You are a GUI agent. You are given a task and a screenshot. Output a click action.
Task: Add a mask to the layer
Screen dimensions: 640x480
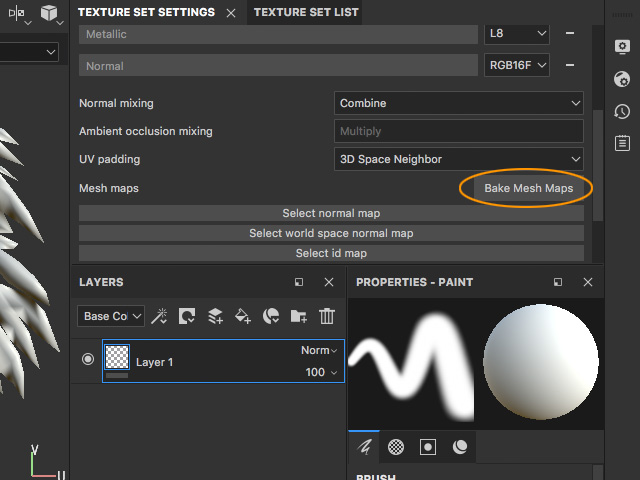point(187,316)
